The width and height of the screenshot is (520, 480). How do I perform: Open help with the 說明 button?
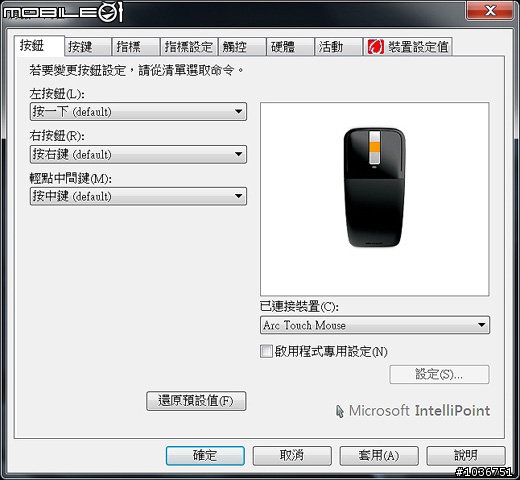tap(466, 456)
